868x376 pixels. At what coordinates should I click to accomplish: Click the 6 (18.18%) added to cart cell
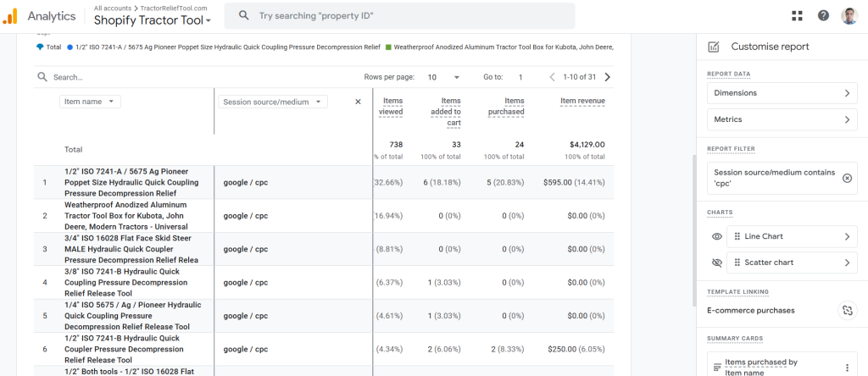442,182
